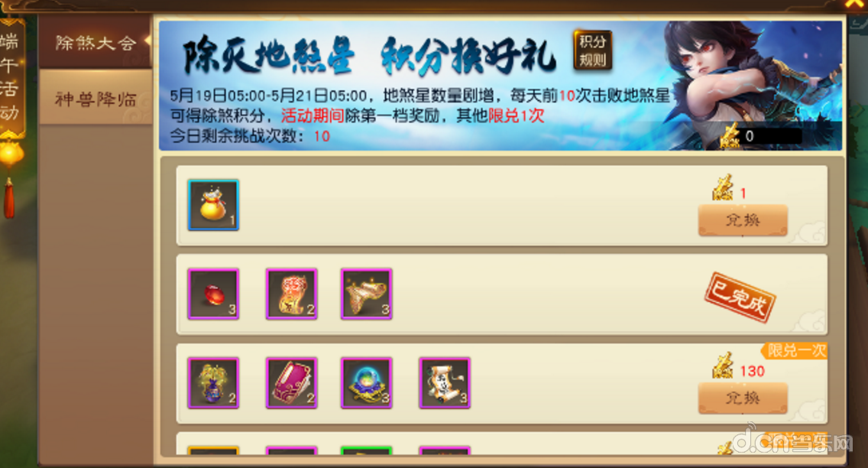Click the 限兑一次 limit tag
The width and height of the screenshot is (868, 468).
tap(795, 350)
